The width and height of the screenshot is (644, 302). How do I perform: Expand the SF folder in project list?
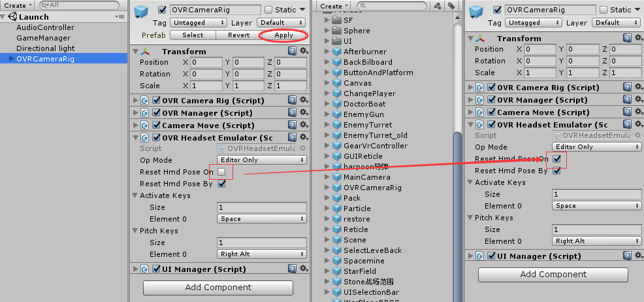[x=327, y=20]
